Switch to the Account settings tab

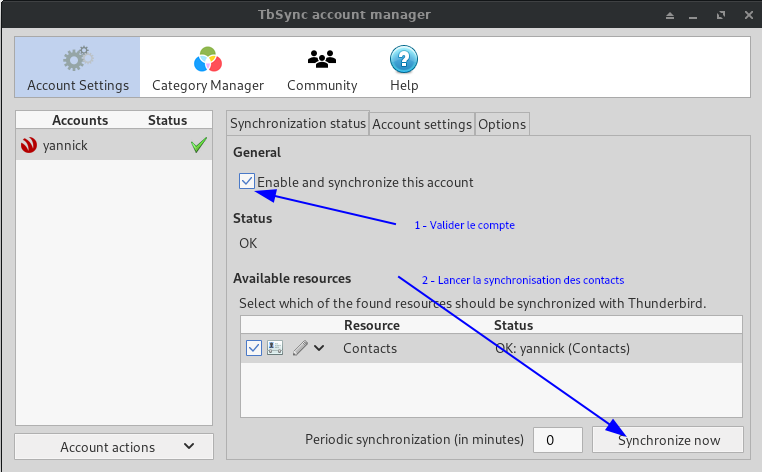(x=422, y=124)
